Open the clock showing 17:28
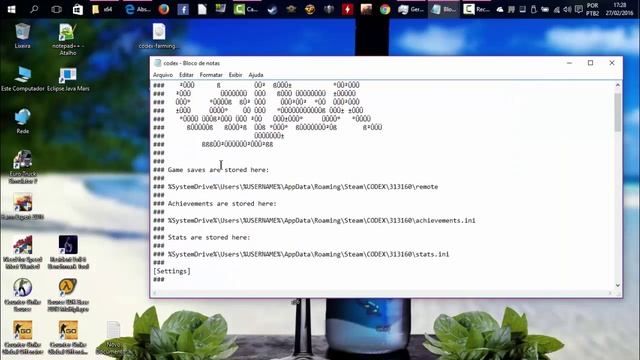 tap(619, 9)
